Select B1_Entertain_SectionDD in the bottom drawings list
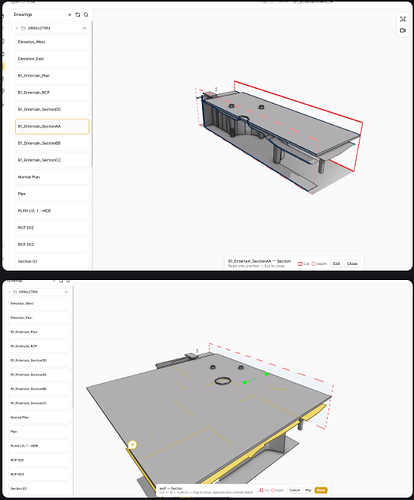This screenshot has height=500, width=414. [x=39, y=360]
